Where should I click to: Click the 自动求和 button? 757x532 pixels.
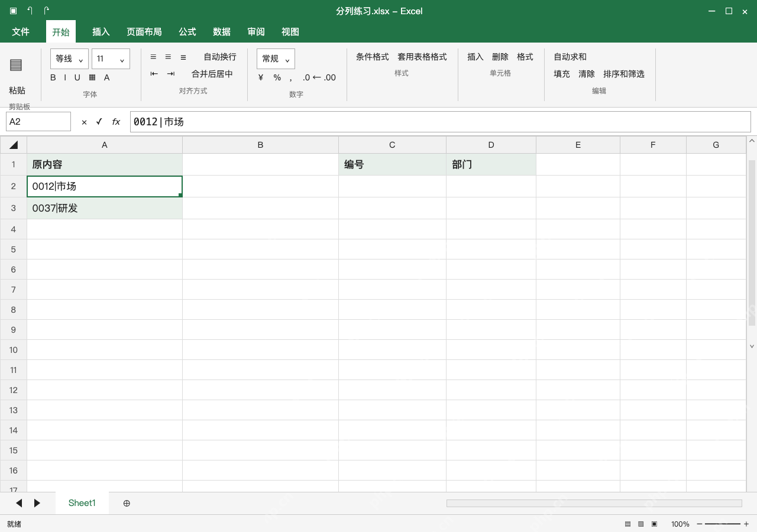point(570,57)
